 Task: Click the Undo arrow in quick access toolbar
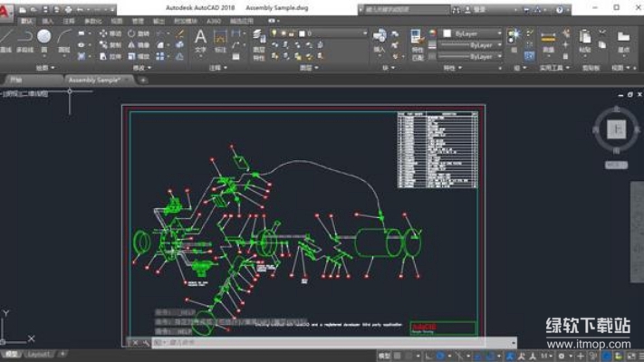click(x=80, y=9)
